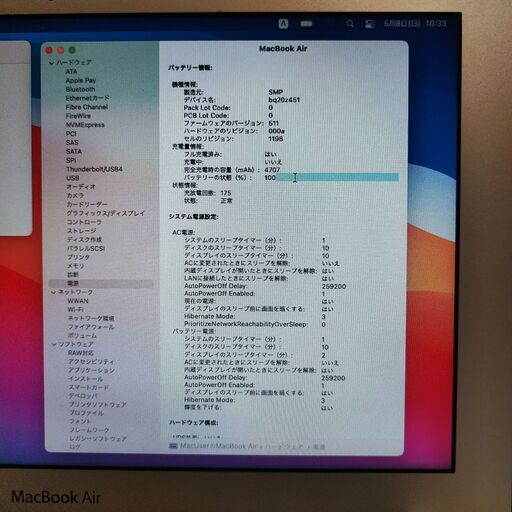
Task: Select デベロッパ in the sidebar
Action: [83, 396]
